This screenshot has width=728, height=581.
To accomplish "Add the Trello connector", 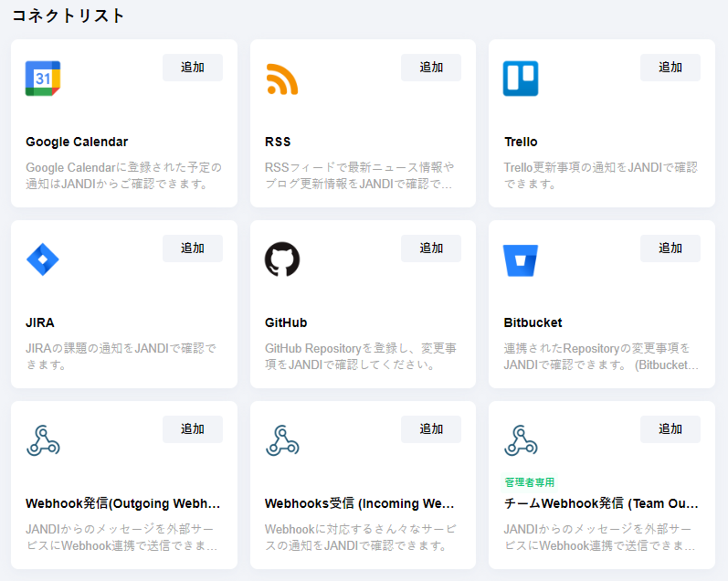I will [670, 68].
